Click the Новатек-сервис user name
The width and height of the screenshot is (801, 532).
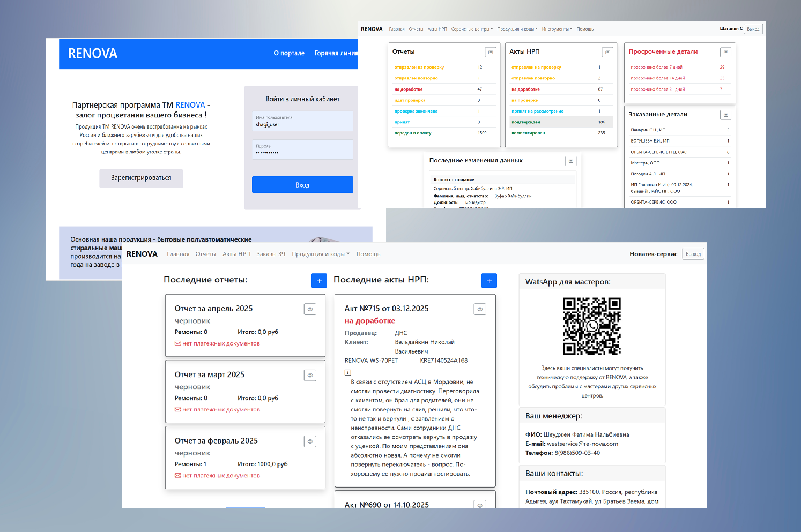653,254
